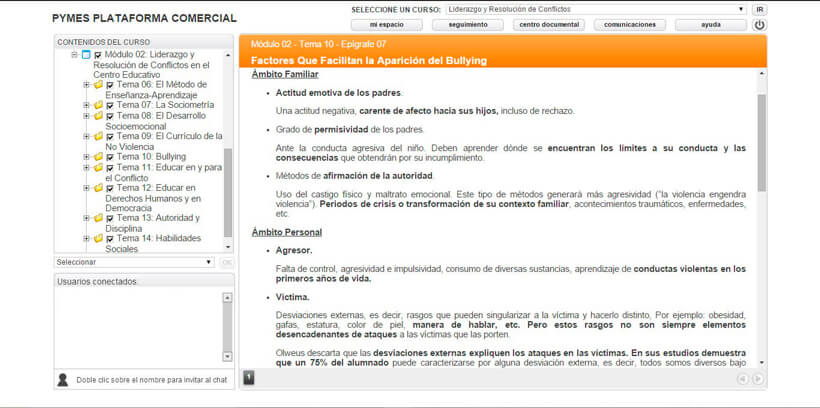Viewport: 820px width, 408px height.
Task: Open the Seleccionar dropdown
Action: pyautogui.click(x=134, y=262)
